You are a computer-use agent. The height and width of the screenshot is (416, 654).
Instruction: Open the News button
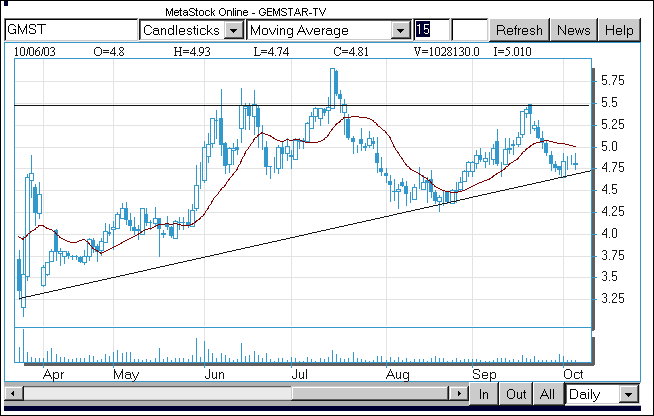(574, 30)
